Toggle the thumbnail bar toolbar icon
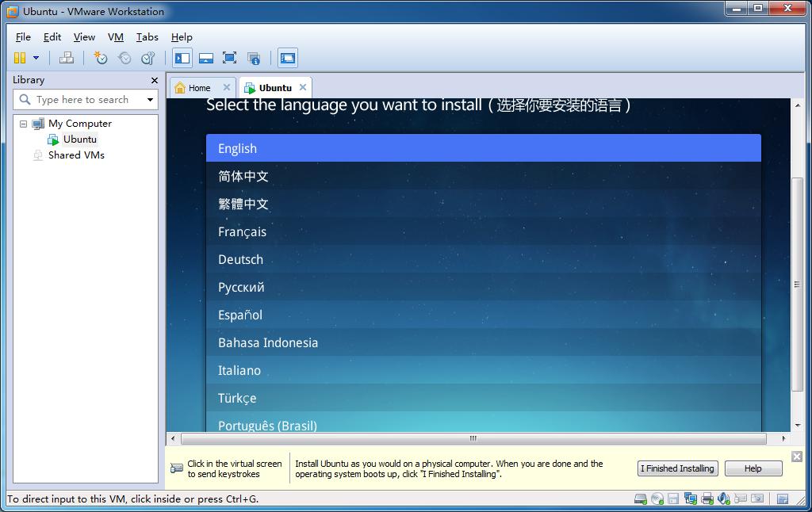 (x=206, y=58)
